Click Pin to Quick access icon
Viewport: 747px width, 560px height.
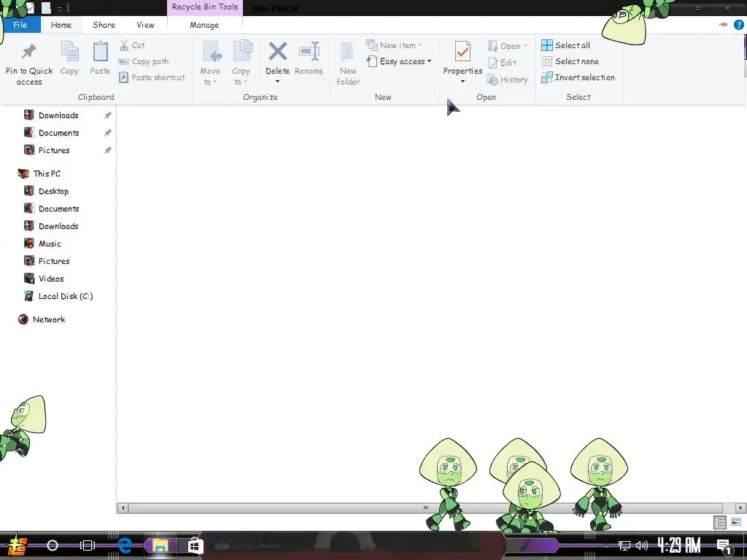pyautogui.click(x=29, y=51)
